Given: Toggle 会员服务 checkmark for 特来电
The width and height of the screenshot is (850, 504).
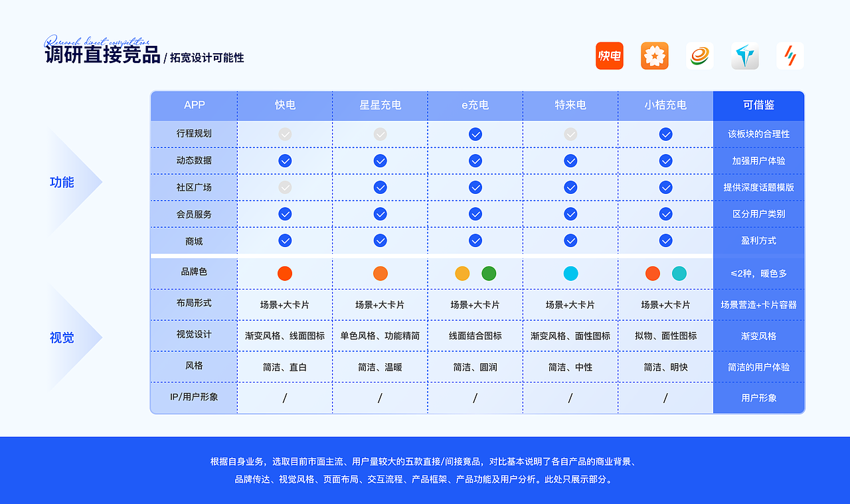Looking at the screenshot, I should coord(570,214).
